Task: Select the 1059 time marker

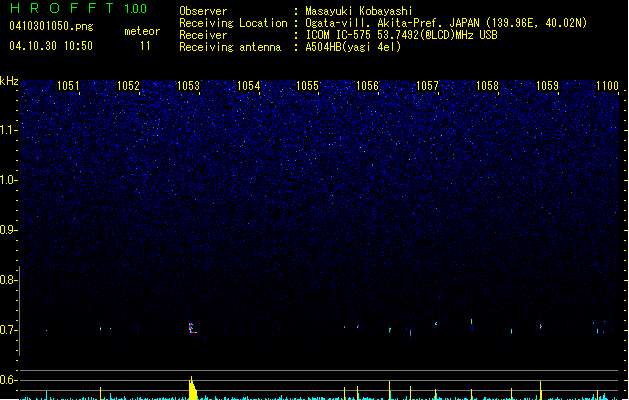Action: [x=547, y=86]
